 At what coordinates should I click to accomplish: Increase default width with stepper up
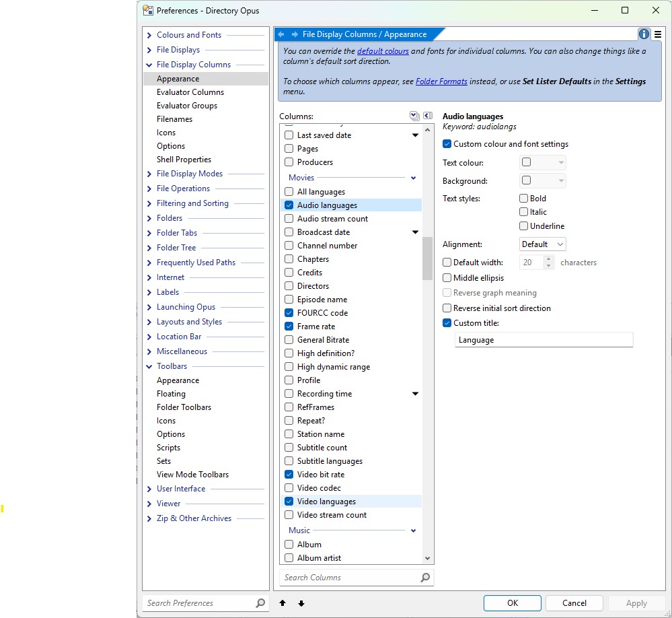tap(549, 259)
